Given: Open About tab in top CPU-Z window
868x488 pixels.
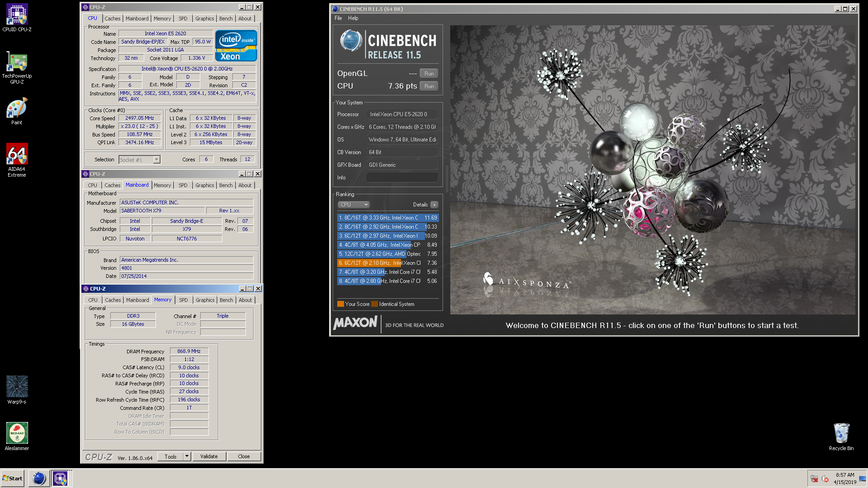Looking at the screenshot, I should [245, 19].
